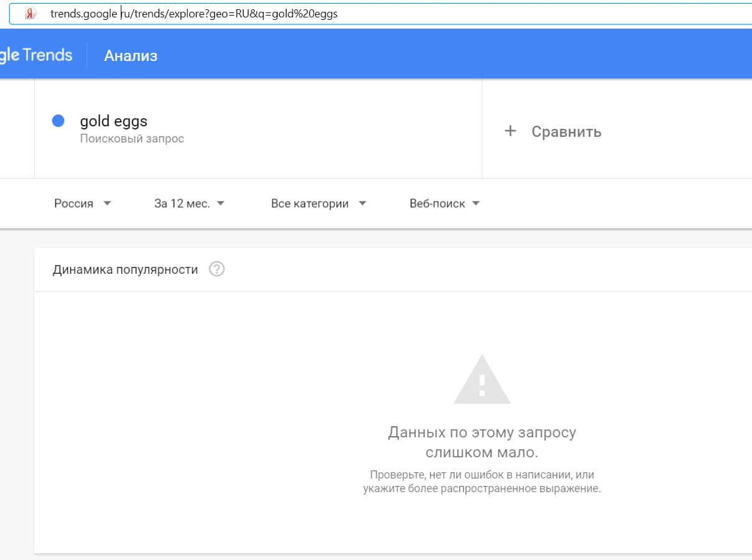The width and height of the screenshot is (752, 560).
Task: Click the arrow next to Все категории
Action: pos(362,203)
